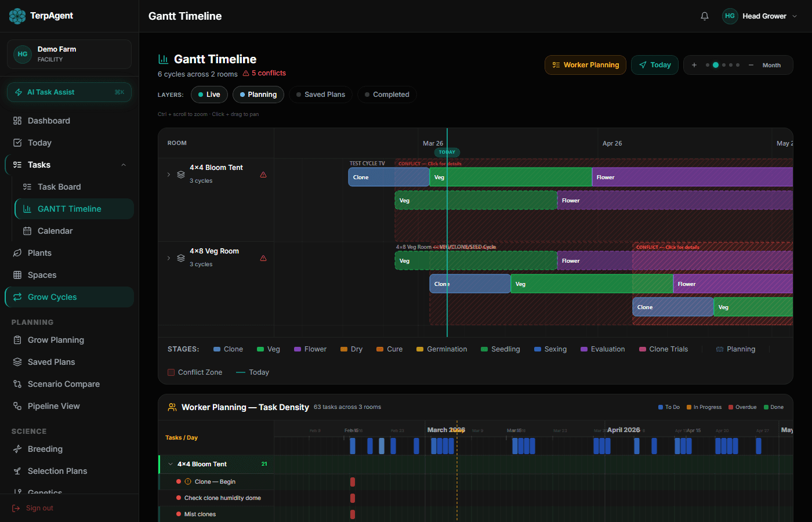Click 4×8 Veg Room stacked layers icon
The width and height of the screenshot is (812, 522).
pos(181,258)
